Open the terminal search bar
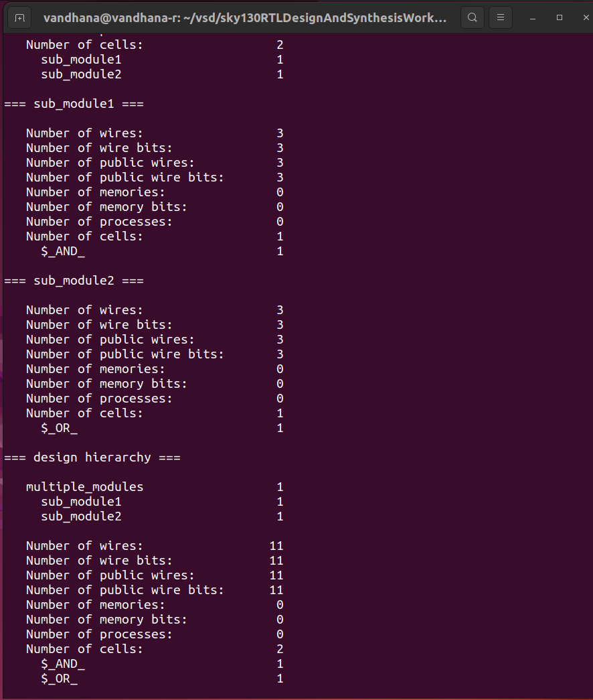The image size is (593, 700). pyautogui.click(x=473, y=17)
